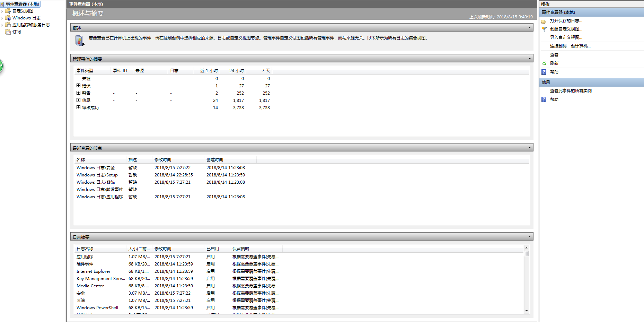Click the create custom view filter icon
Viewport: 644px width, 322px height.
pos(544,29)
